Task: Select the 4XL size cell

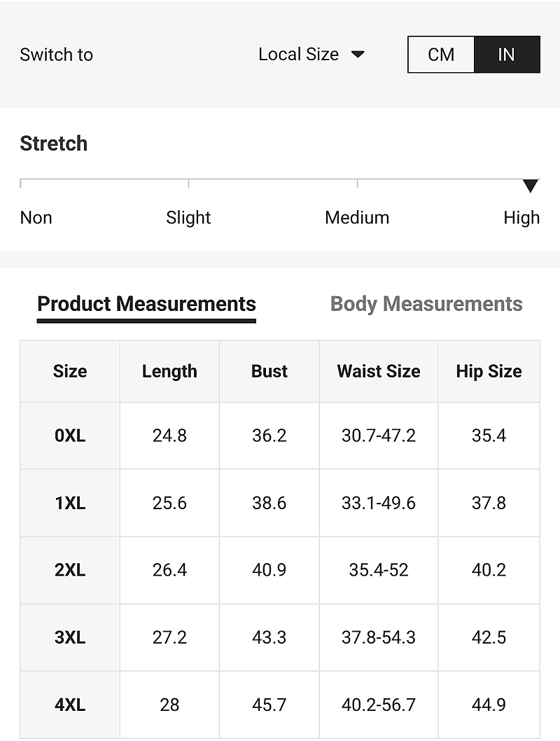Action: (x=70, y=705)
